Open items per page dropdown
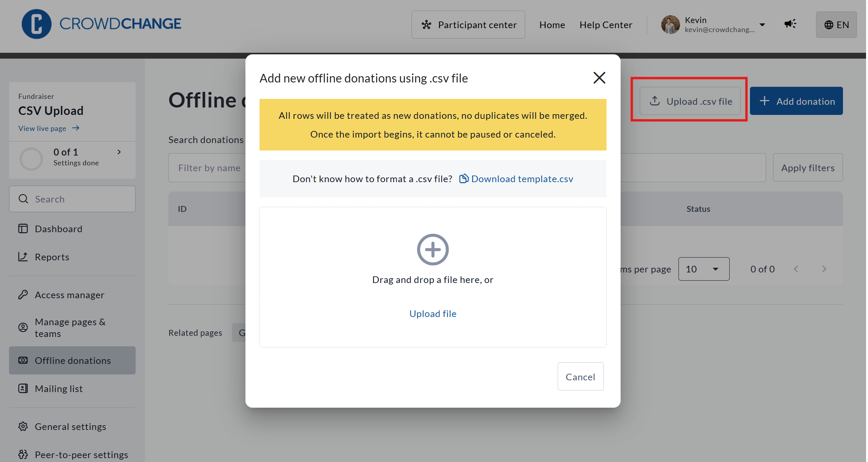868x462 pixels. (703, 269)
